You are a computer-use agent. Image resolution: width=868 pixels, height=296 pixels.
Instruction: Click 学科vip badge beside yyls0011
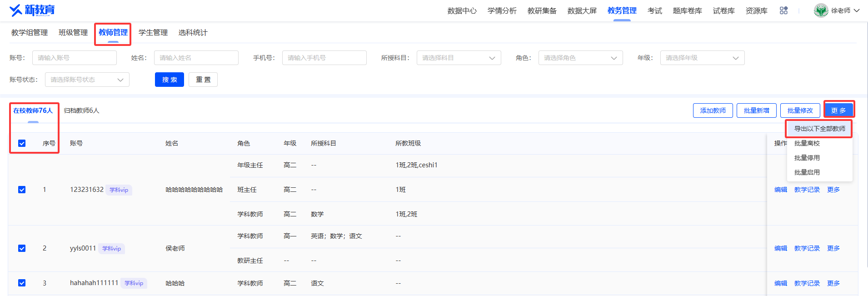(x=111, y=249)
